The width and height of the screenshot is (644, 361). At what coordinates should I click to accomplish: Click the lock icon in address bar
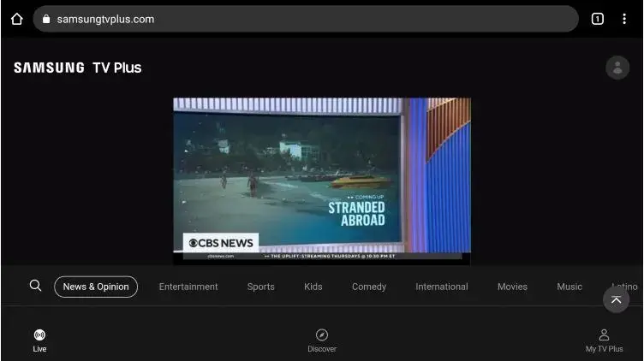(46, 19)
